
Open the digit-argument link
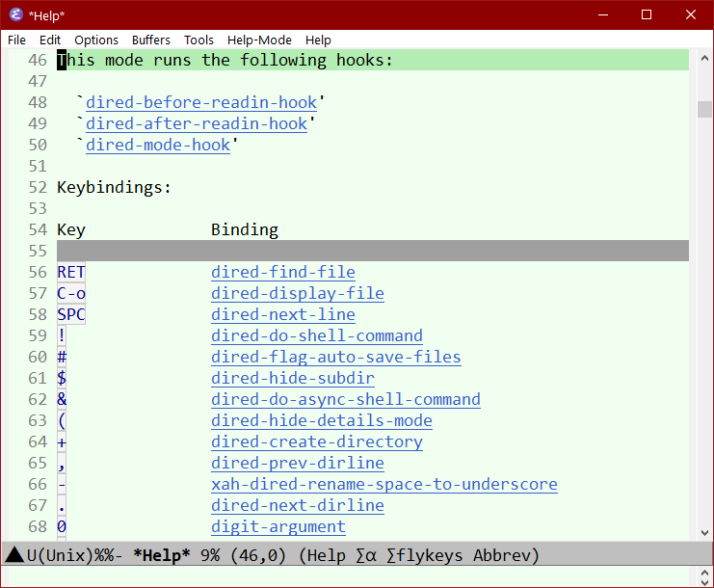(278, 526)
